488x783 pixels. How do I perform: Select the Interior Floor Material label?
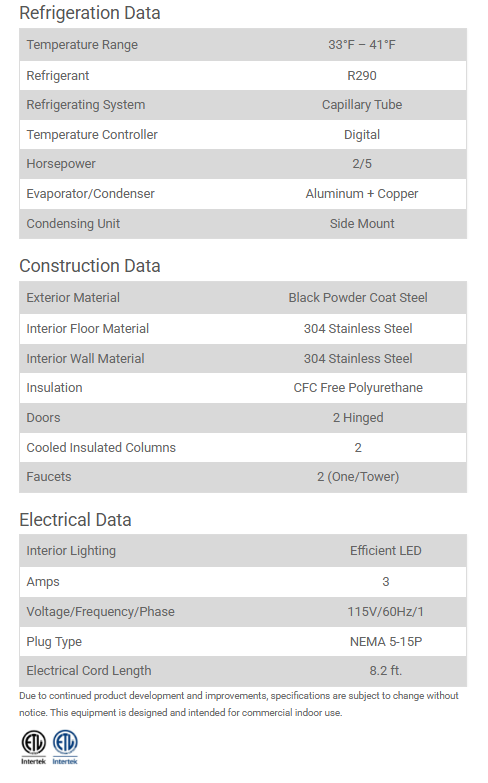pyautogui.click(x=87, y=328)
